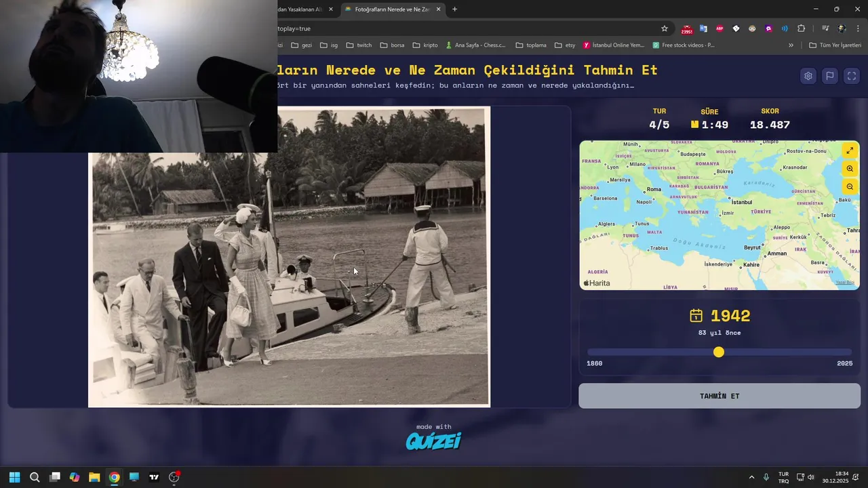Open the twitch bookmarks folder
The image size is (868, 488).
tap(359, 45)
